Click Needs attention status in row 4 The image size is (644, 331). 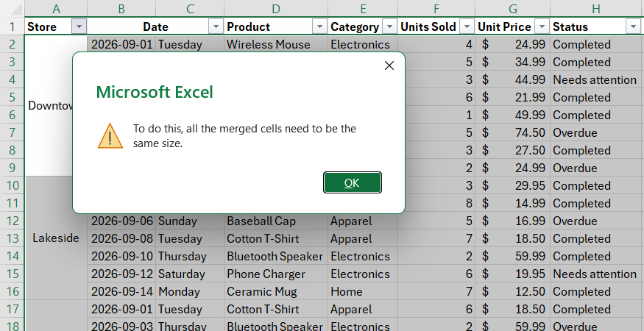(595, 79)
